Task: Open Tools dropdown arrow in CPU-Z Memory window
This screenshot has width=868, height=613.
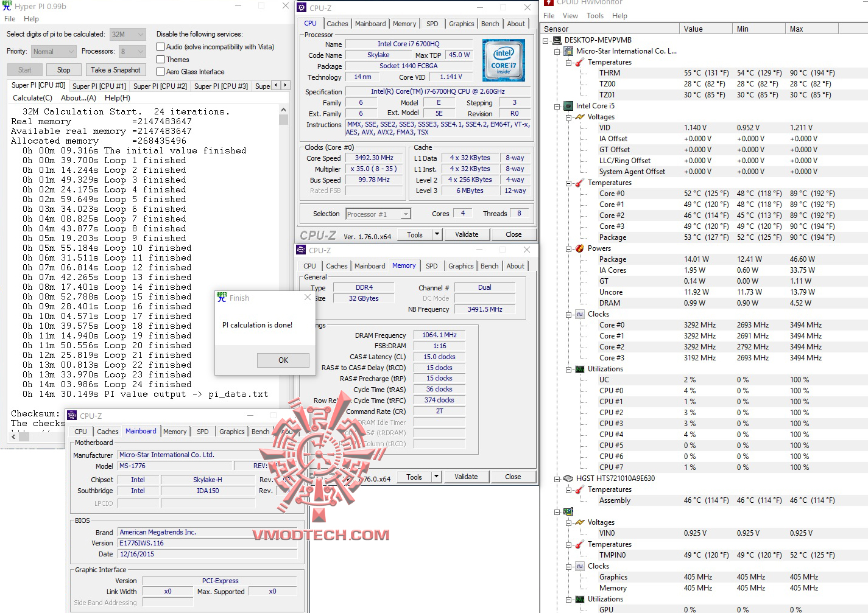Action: [436, 477]
